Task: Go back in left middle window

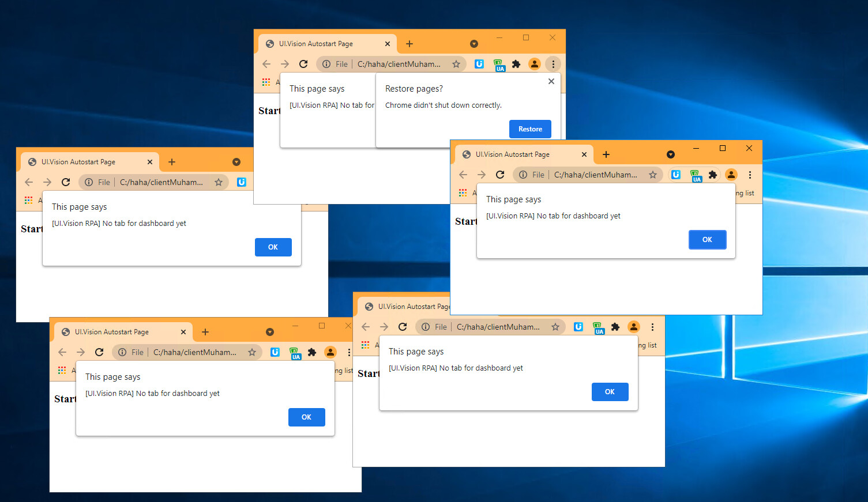Action: coord(29,182)
